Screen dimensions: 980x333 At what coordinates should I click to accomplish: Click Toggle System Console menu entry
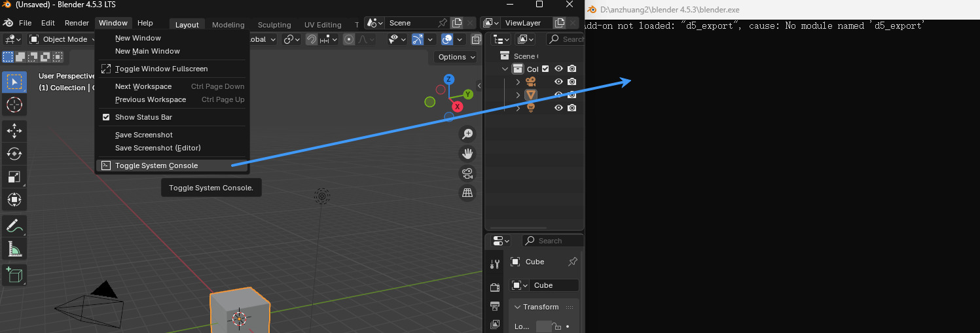point(156,166)
